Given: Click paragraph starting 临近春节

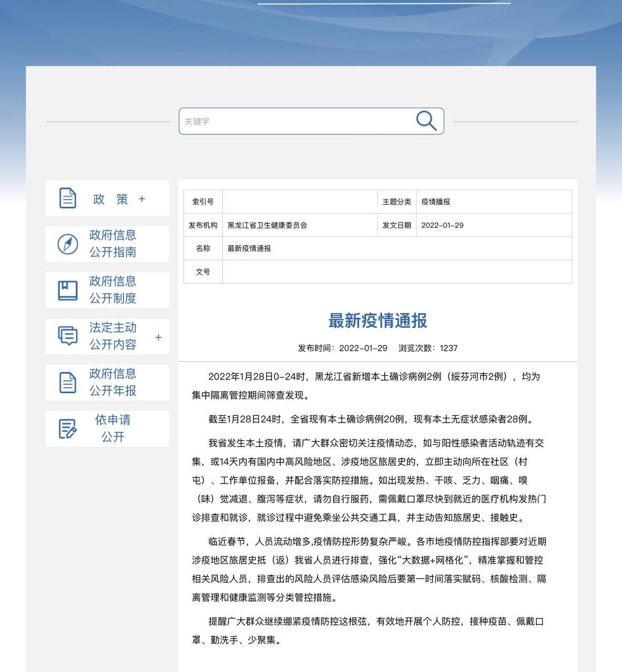Looking at the screenshot, I should coord(369,570).
